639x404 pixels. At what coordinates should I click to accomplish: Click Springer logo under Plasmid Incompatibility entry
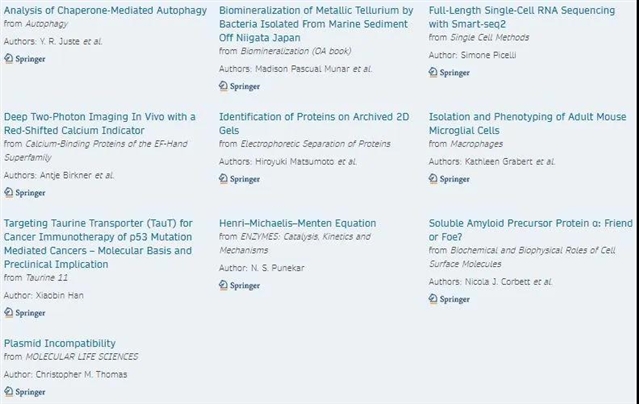(25, 391)
